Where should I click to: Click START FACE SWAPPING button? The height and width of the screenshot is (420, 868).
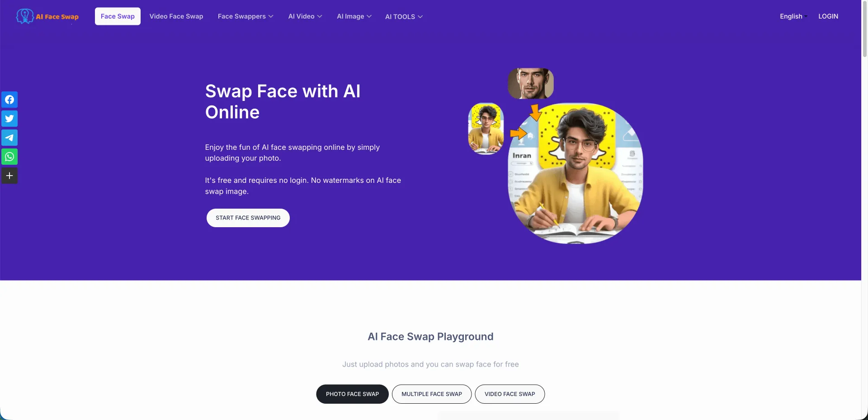coord(248,218)
